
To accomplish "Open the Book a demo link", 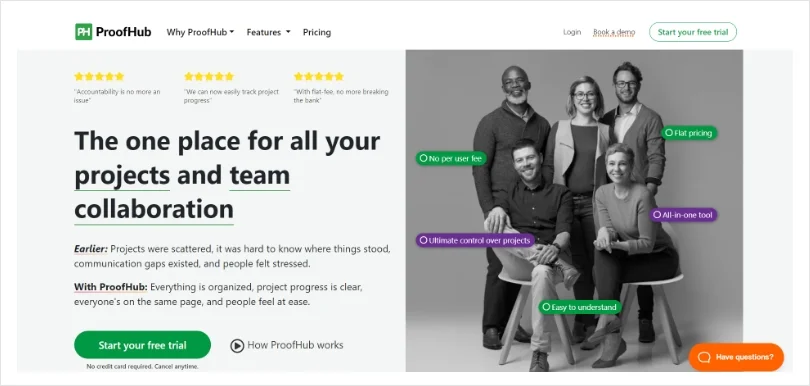I will point(614,32).
